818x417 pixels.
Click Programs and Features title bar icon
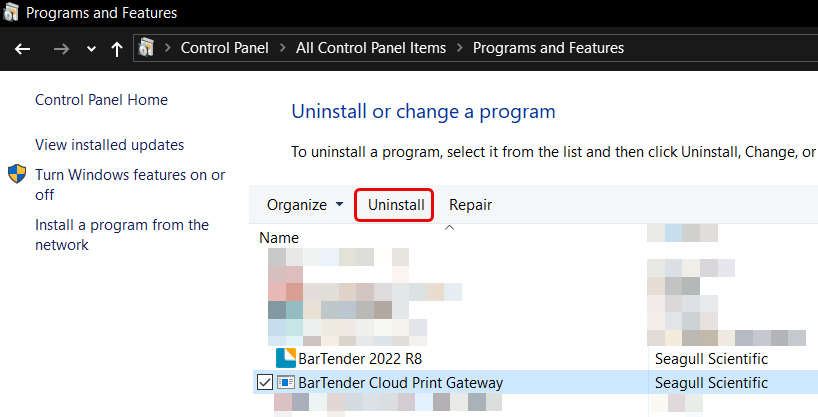click(10, 12)
